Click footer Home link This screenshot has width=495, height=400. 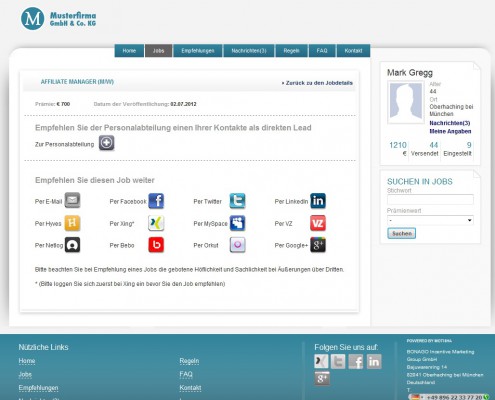27,361
